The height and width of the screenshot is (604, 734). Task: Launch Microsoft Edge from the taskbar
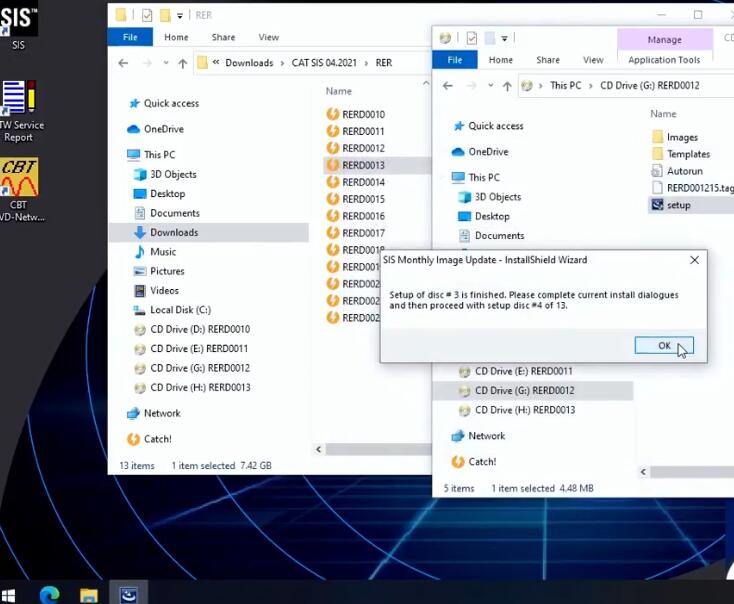point(49,595)
